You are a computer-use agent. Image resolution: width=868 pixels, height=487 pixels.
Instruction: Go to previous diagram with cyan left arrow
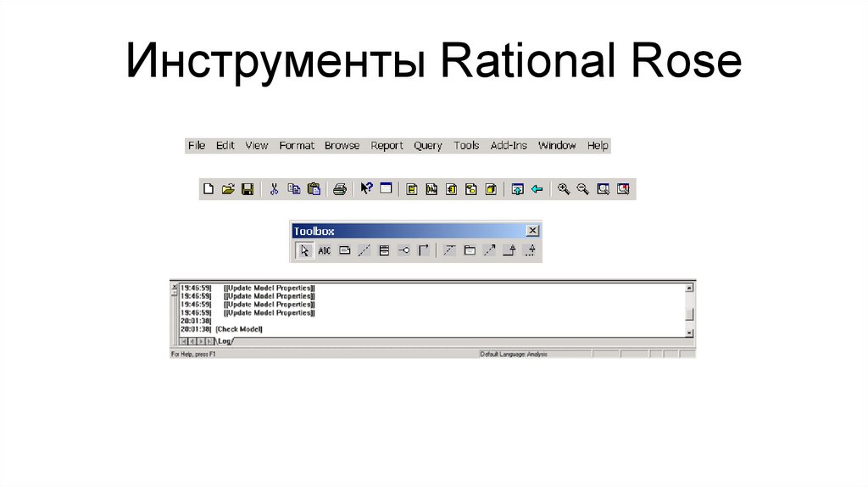[x=537, y=189]
